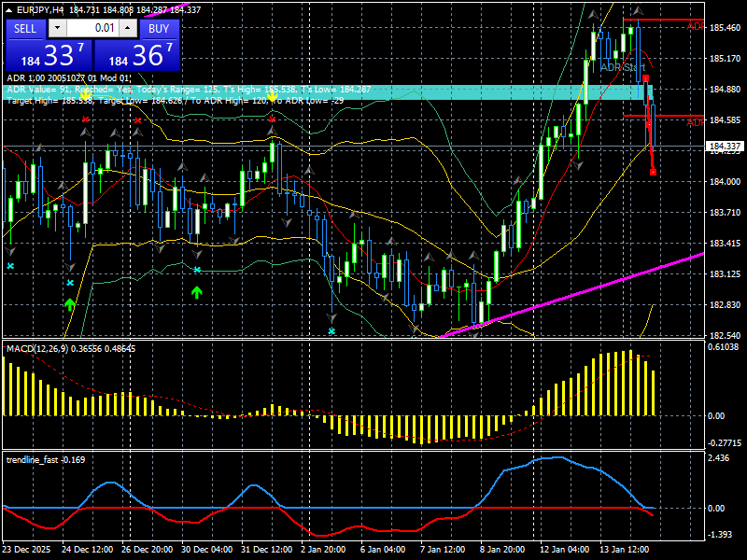Screen dimensions: 747x560
Task: Click the SELL button
Action: [25, 29]
